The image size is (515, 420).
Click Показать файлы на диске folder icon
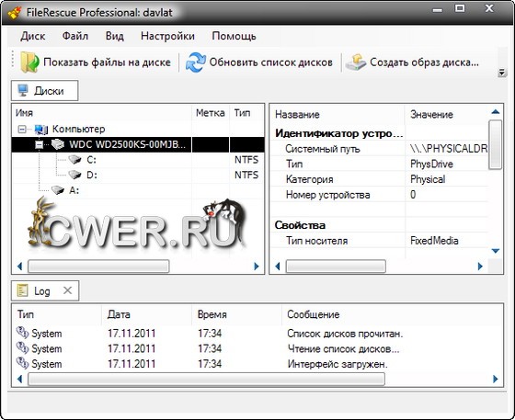point(29,62)
